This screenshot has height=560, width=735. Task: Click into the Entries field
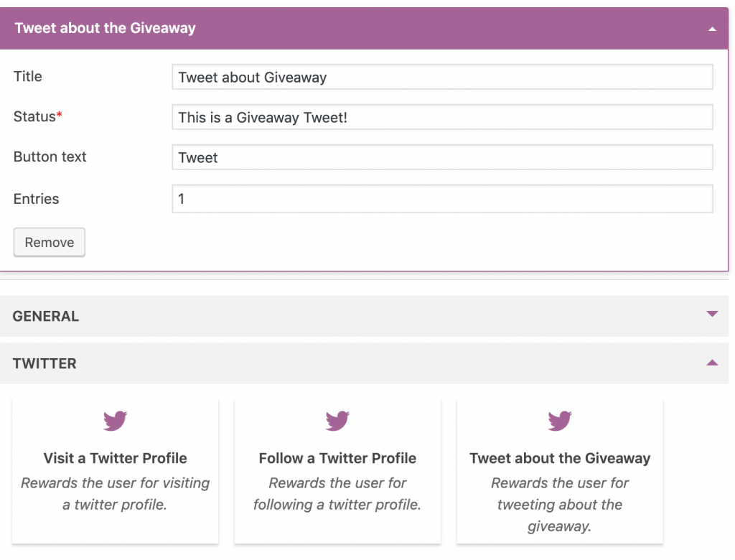[x=442, y=199]
